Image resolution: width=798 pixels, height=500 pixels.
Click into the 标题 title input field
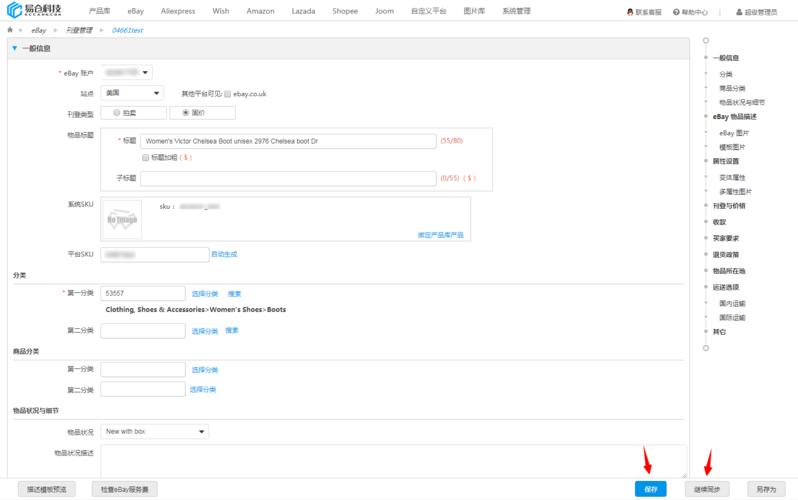(288, 141)
